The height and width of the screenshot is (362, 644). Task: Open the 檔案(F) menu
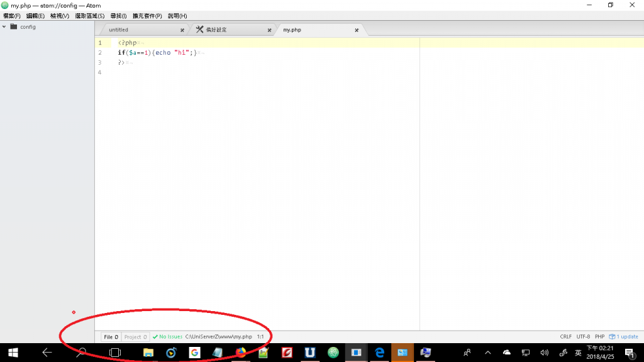point(12,16)
